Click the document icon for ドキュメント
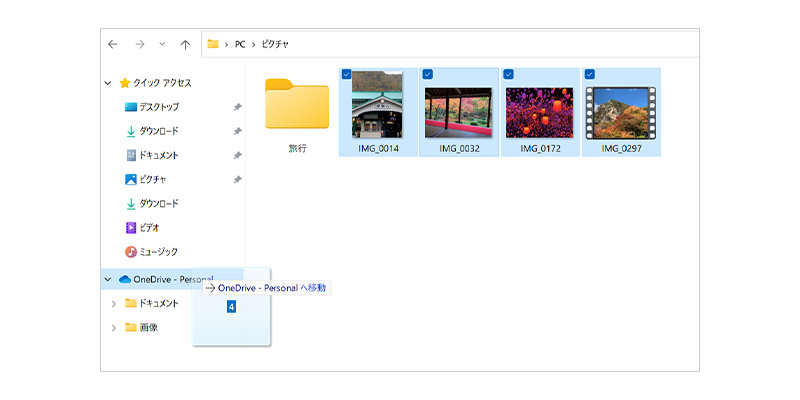Screen dimensions: 800x400 tap(131, 155)
